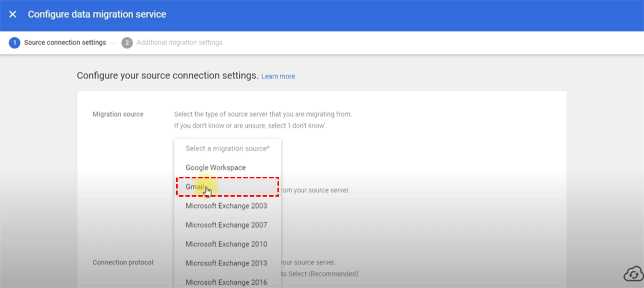
Task: Choose Gmail from the migration source list
Action: 227,186
